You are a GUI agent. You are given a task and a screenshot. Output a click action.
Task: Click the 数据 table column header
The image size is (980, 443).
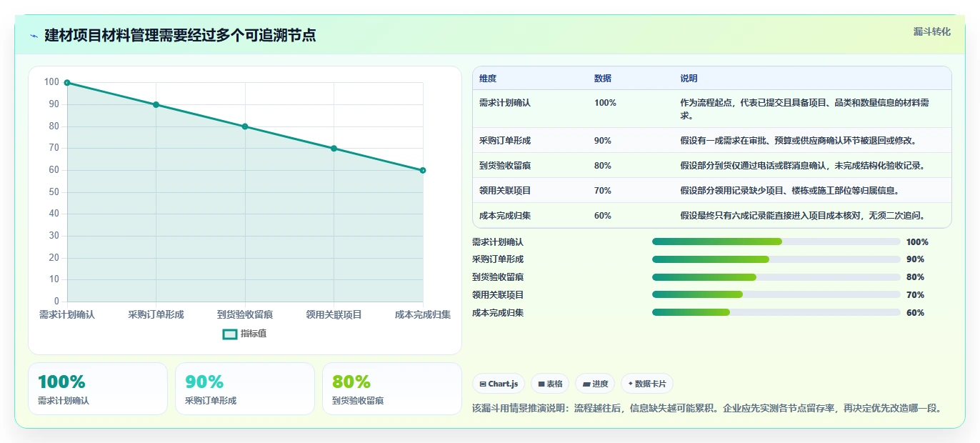tap(603, 79)
